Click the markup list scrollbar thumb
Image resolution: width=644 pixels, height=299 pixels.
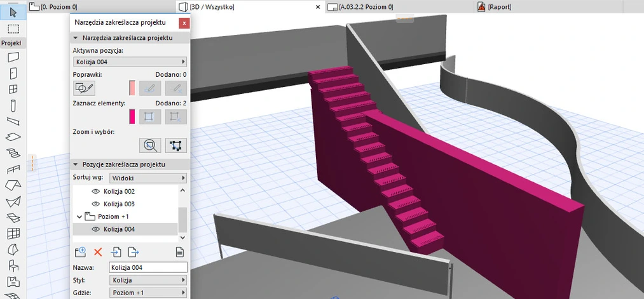pos(182,220)
